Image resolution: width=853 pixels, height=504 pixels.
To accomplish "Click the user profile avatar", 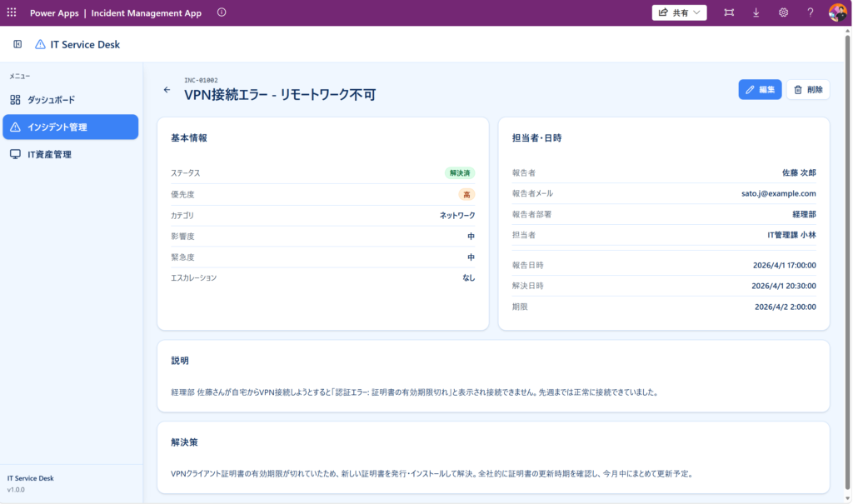I will (x=837, y=12).
